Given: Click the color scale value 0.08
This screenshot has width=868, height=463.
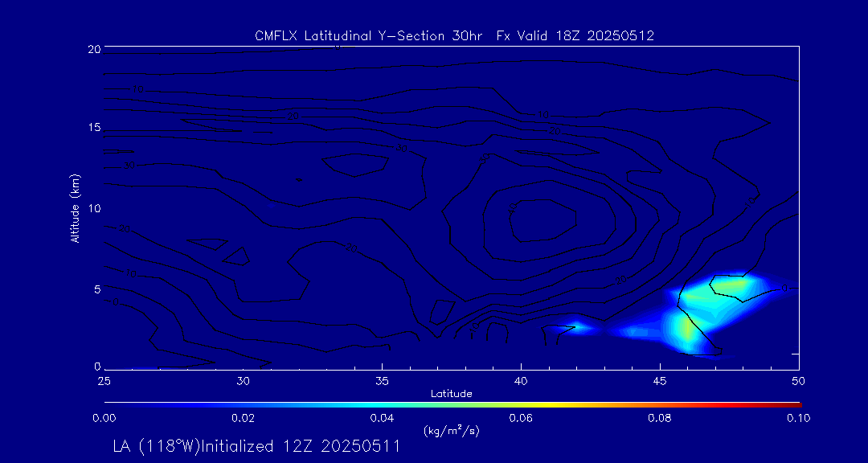Looking at the screenshot, I should (x=660, y=418).
